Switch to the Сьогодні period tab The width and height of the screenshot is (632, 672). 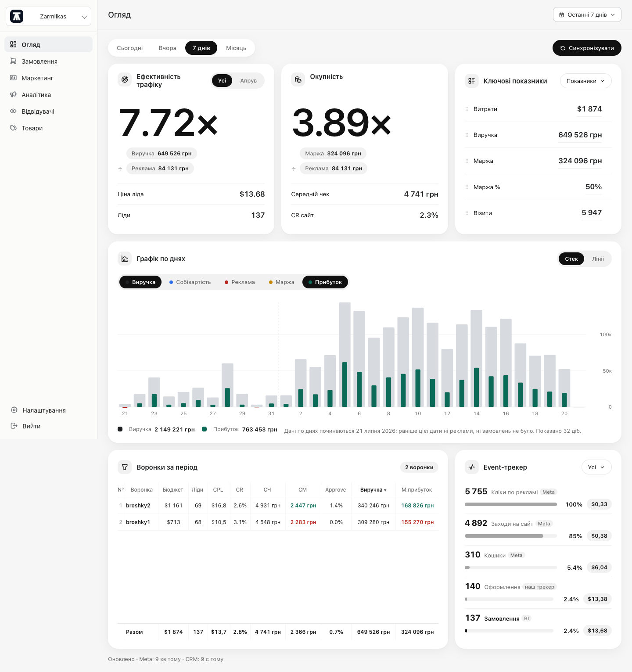click(130, 48)
